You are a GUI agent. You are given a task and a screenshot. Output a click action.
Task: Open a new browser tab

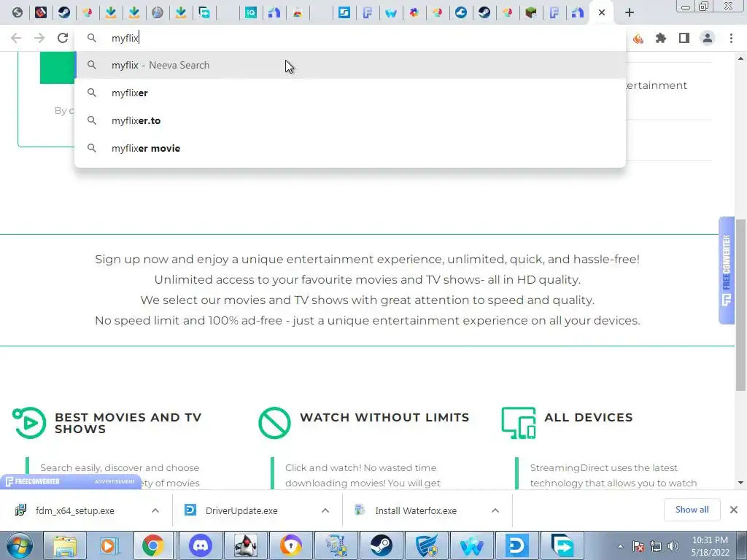pos(630,12)
